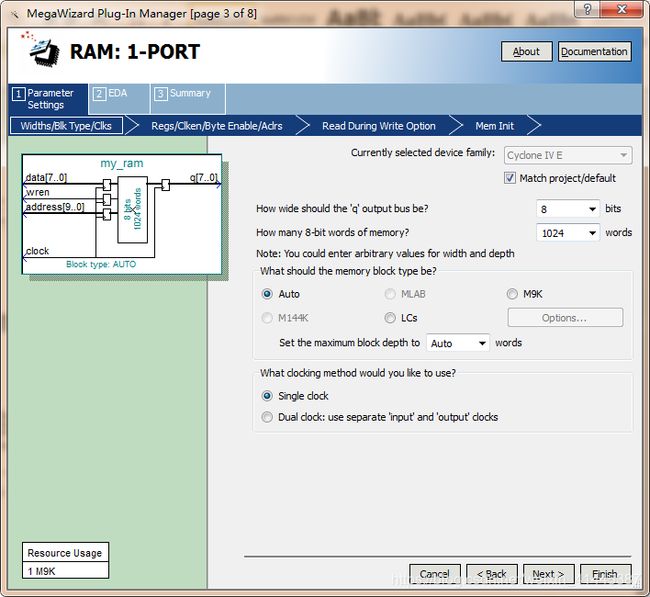Switch to Parameter Settings tab
Image resolution: width=650 pixels, height=597 pixels.
pos(48,99)
